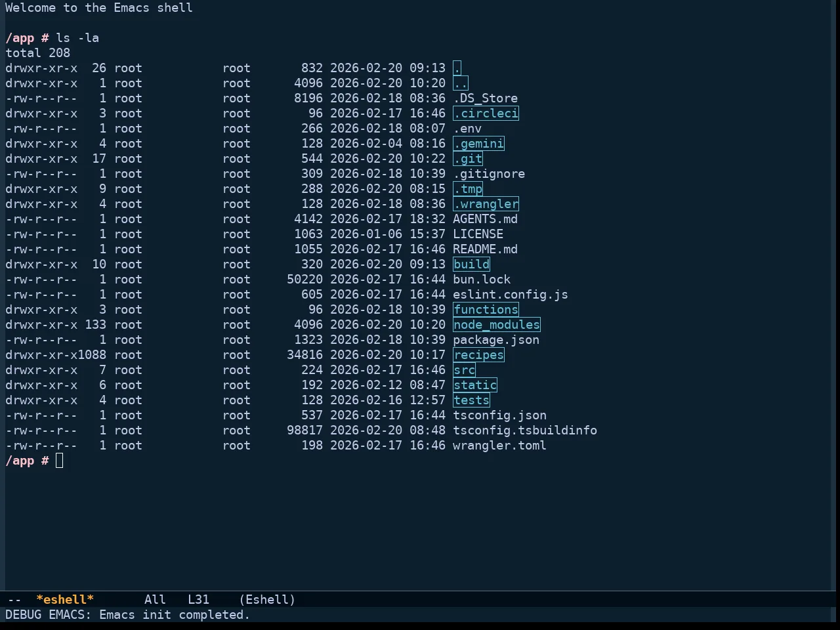
Task: Select the eslint.config.js file name
Action: pyautogui.click(x=511, y=295)
